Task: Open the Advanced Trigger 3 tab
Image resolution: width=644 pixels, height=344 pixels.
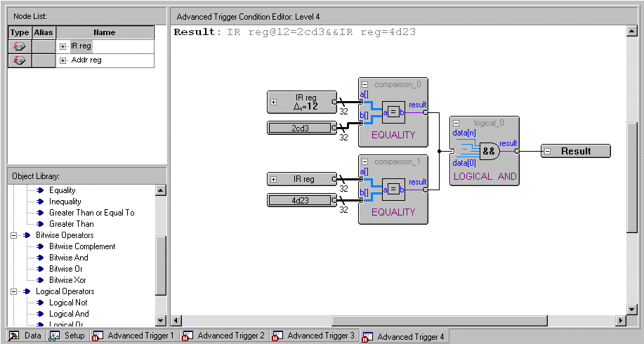Action: pos(315,336)
